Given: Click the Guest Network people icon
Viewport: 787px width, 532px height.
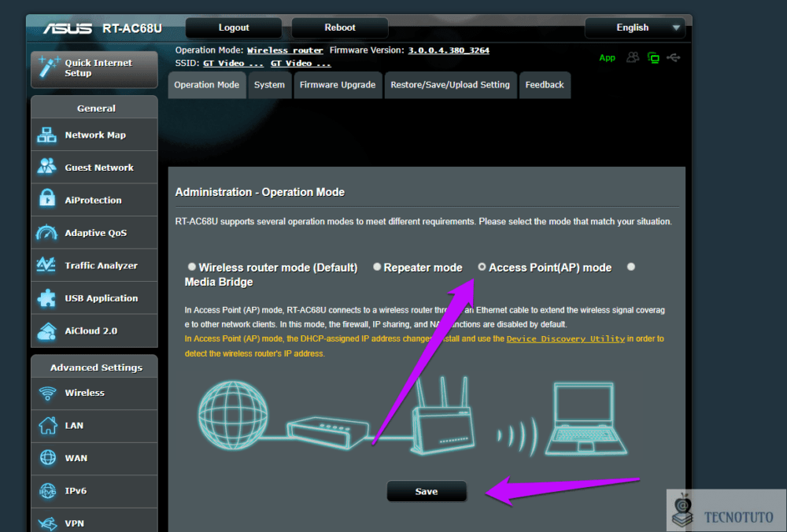Looking at the screenshot, I should click(x=46, y=167).
